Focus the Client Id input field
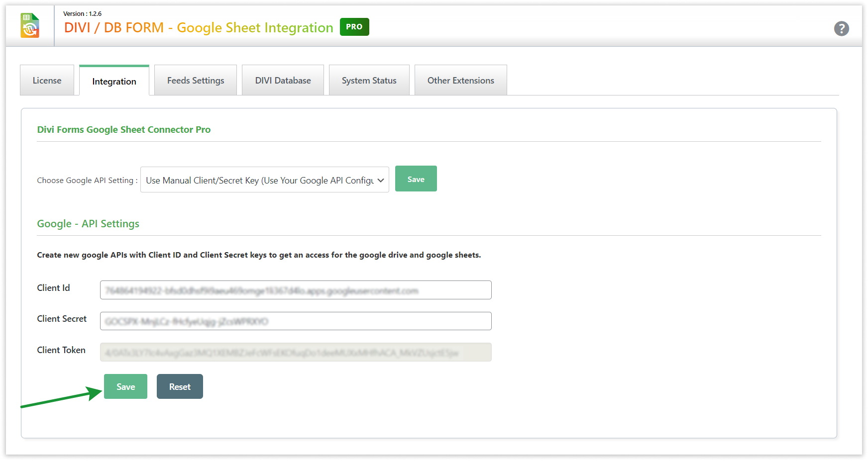Image resolution: width=868 pixels, height=461 pixels. [x=296, y=290]
